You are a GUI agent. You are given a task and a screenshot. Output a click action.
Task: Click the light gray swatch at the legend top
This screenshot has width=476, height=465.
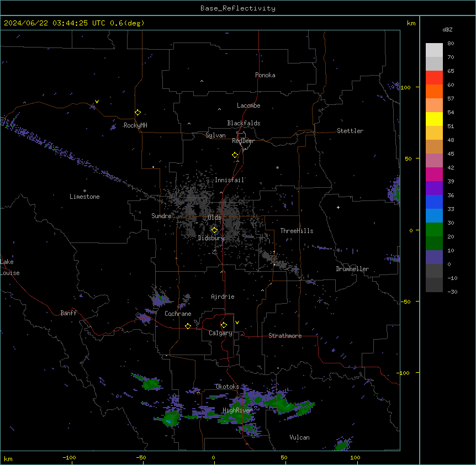(434, 50)
